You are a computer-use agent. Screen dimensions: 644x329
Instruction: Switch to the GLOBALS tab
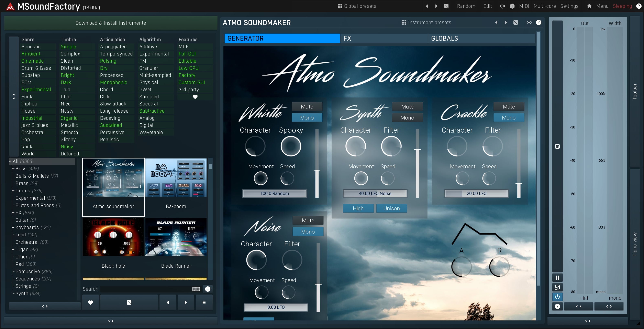[481, 38]
